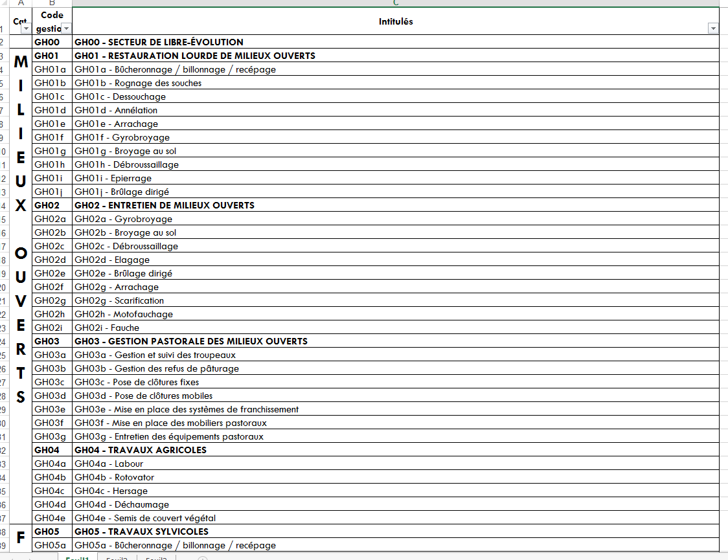Open the Code gestion filter dropdown
Viewport: 728px width, 560px height.
pos(66,28)
